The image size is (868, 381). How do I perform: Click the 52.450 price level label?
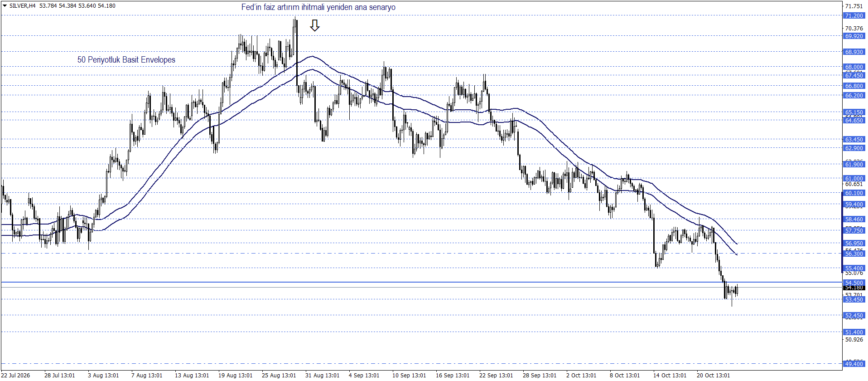854,316
